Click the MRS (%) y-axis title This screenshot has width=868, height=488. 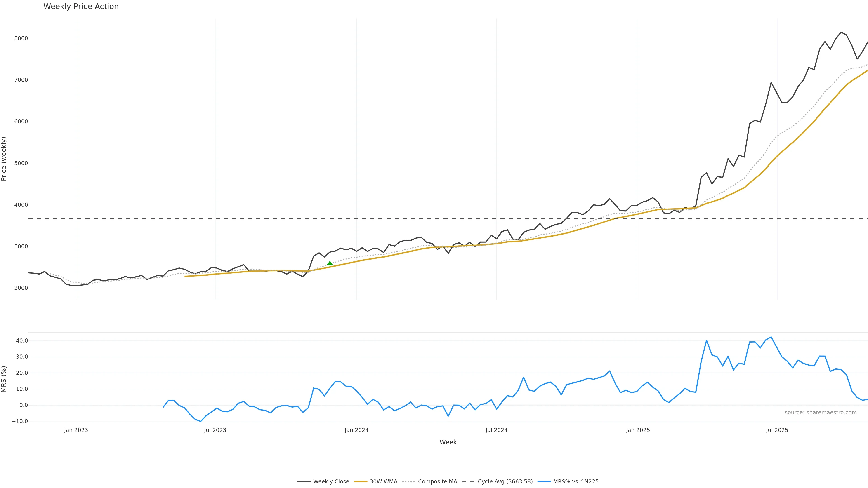[x=4, y=379]
